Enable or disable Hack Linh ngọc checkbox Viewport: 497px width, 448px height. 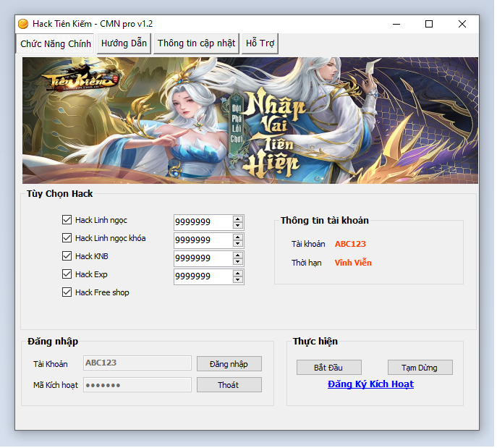(67, 220)
